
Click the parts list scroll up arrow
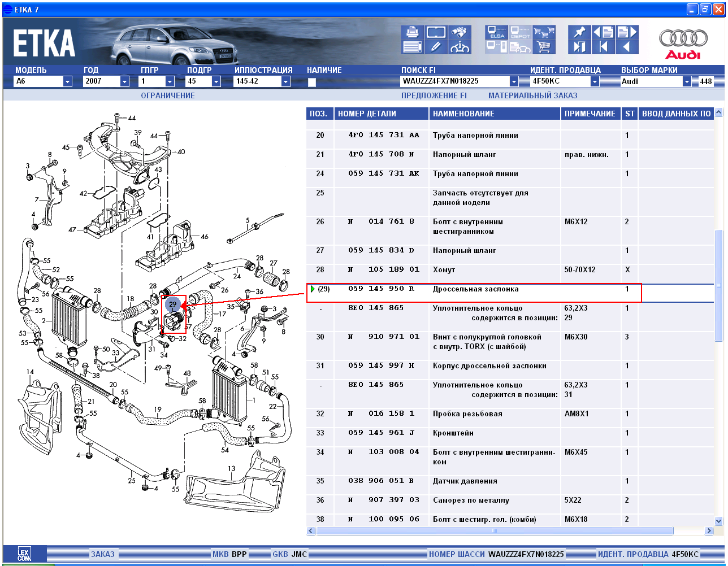point(719,112)
